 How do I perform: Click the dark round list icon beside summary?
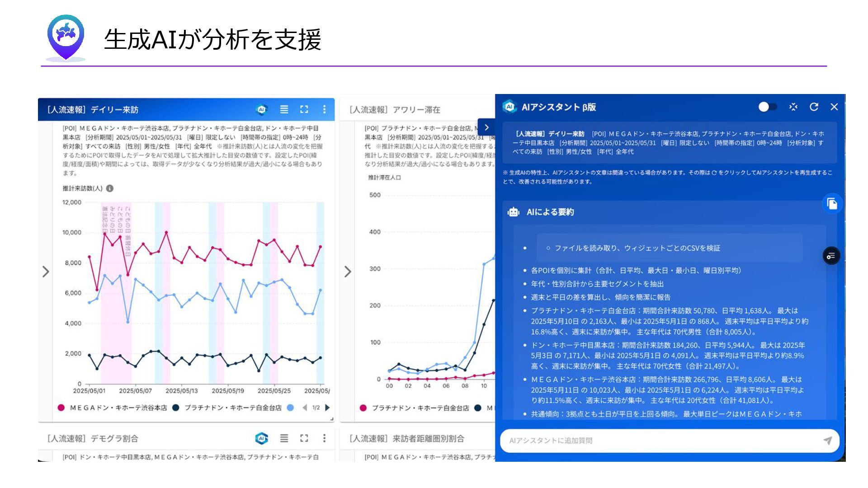tap(831, 256)
